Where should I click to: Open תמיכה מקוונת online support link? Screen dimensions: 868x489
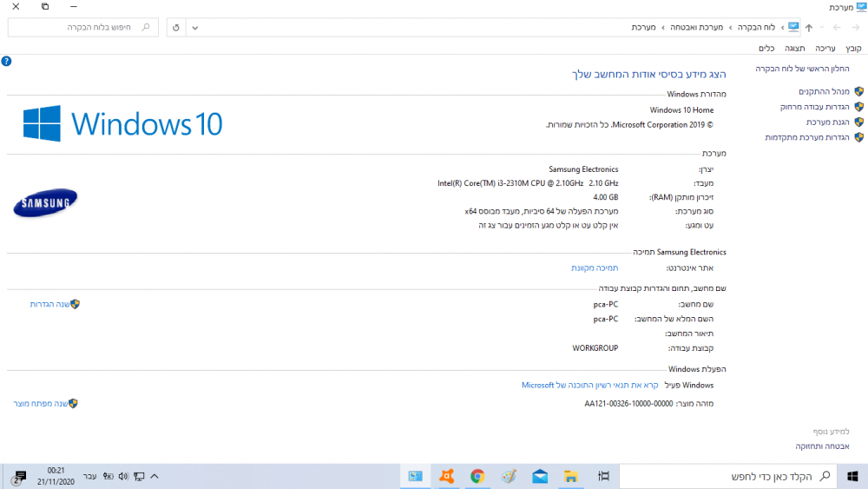[595, 268]
